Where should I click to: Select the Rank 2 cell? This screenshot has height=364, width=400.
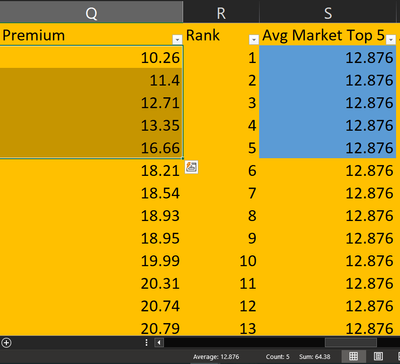[x=221, y=80]
